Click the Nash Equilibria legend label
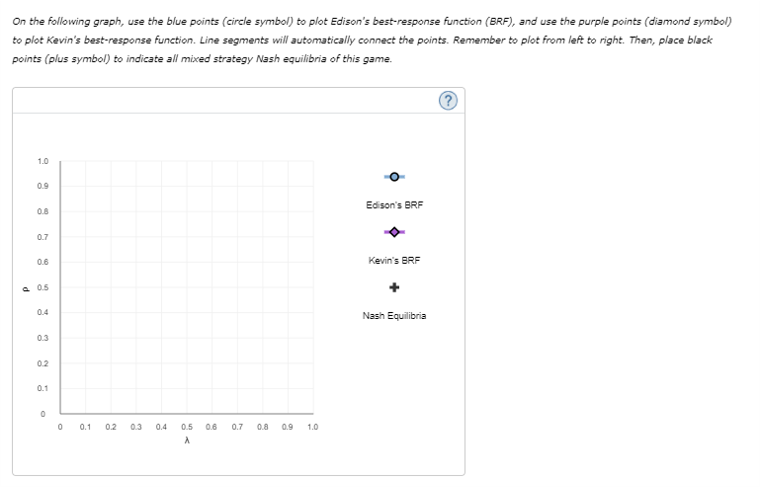Screen dimensions: 760x487 [x=394, y=315]
